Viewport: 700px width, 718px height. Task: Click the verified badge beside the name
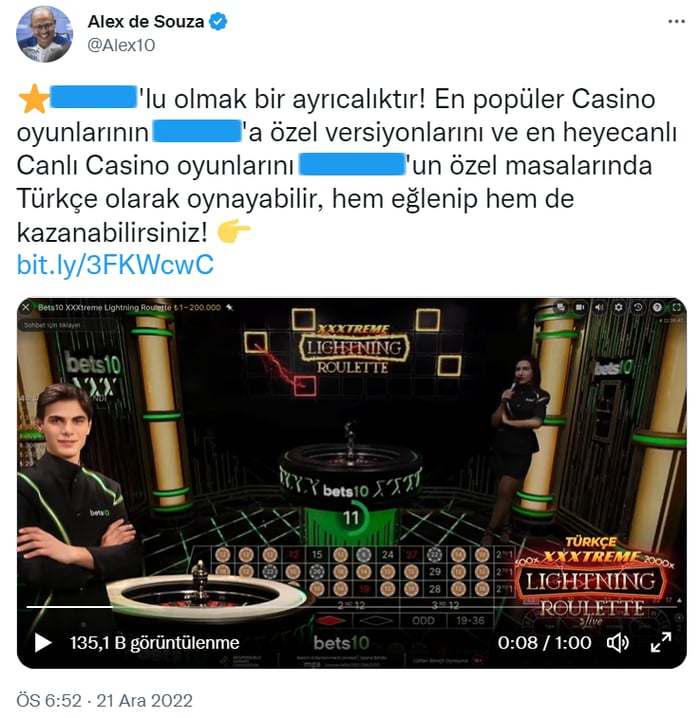(218, 22)
